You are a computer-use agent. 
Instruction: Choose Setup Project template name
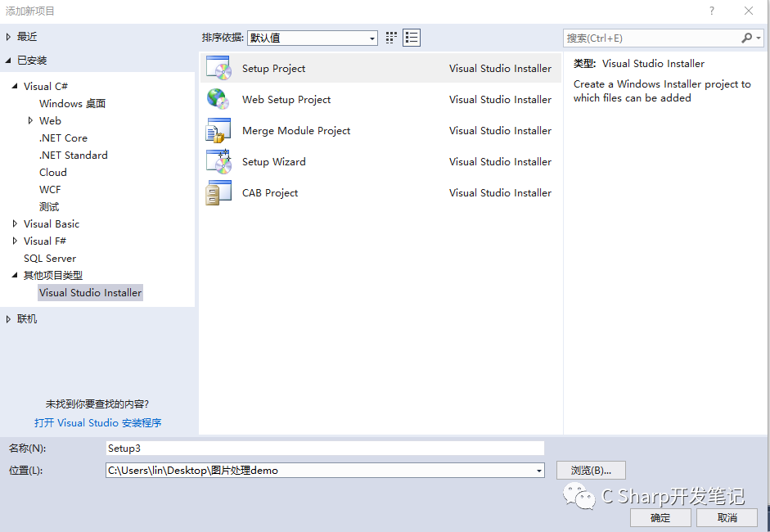coord(273,68)
